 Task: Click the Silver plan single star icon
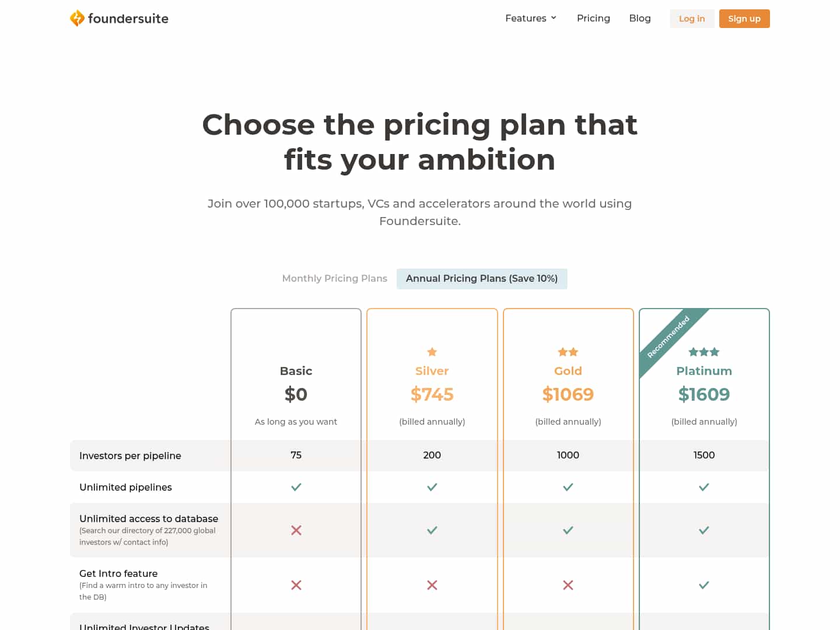pos(432,352)
